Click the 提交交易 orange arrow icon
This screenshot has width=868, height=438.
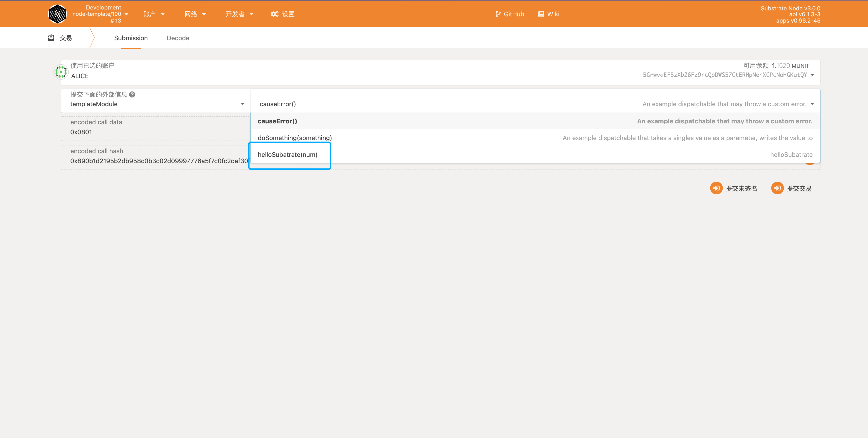pyautogui.click(x=777, y=188)
